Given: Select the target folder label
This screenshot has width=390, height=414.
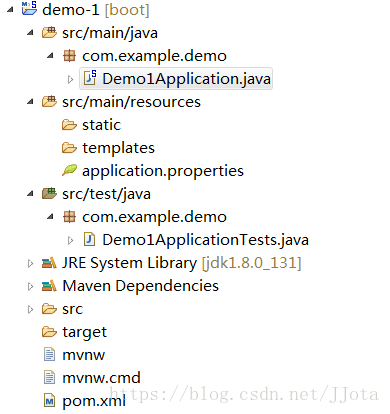Looking at the screenshot, I should coord(84,333).
